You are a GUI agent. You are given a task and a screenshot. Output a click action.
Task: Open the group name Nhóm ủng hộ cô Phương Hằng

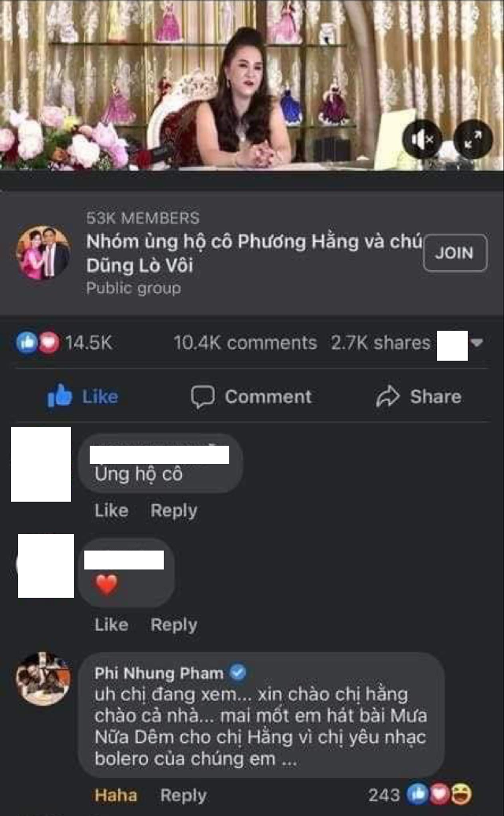pyautogui.click(x=254, y=254)
